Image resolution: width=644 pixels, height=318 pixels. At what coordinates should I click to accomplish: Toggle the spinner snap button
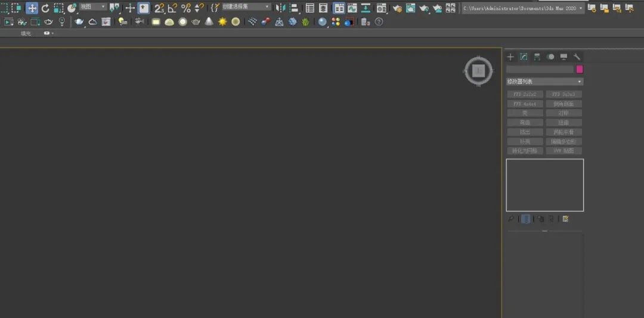coord(199,8)
